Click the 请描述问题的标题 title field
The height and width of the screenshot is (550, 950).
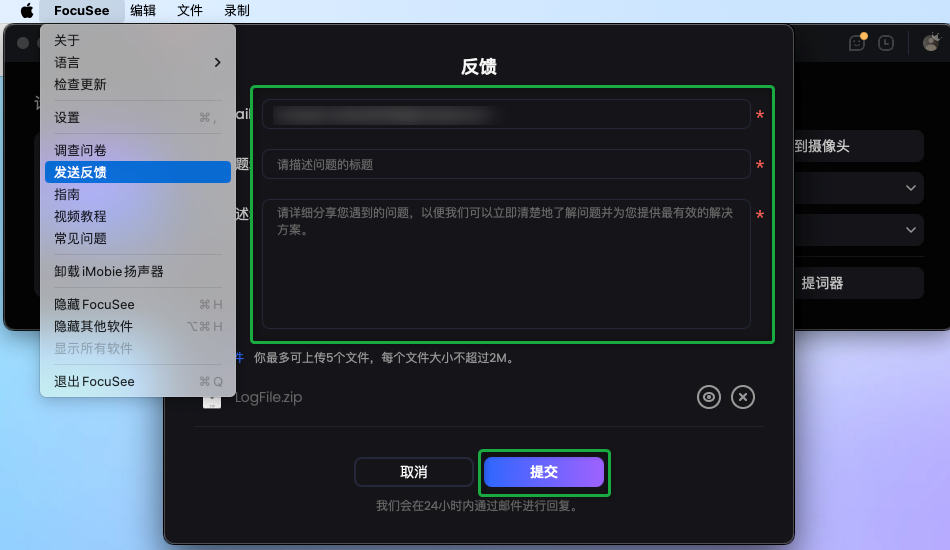tap(506, 164)
